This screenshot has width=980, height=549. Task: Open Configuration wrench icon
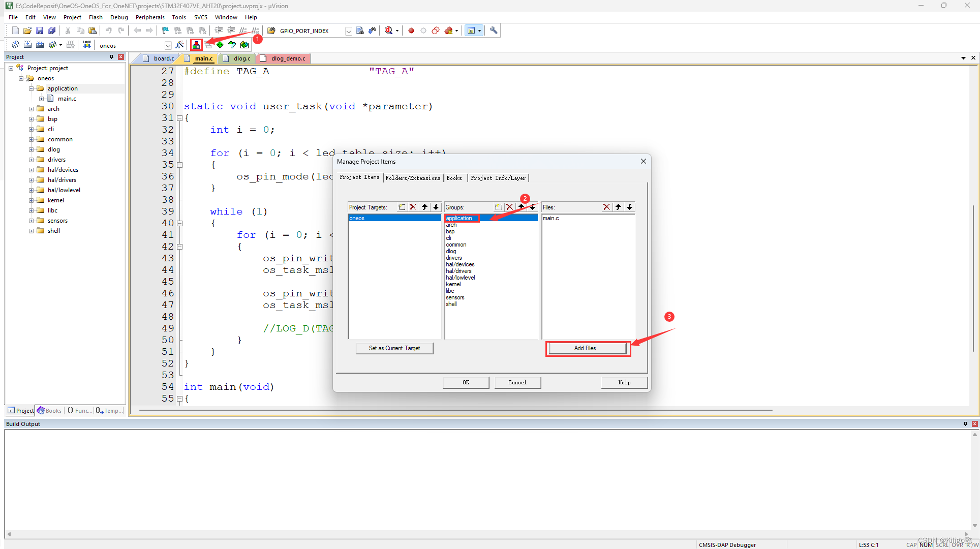pos(493,30)
